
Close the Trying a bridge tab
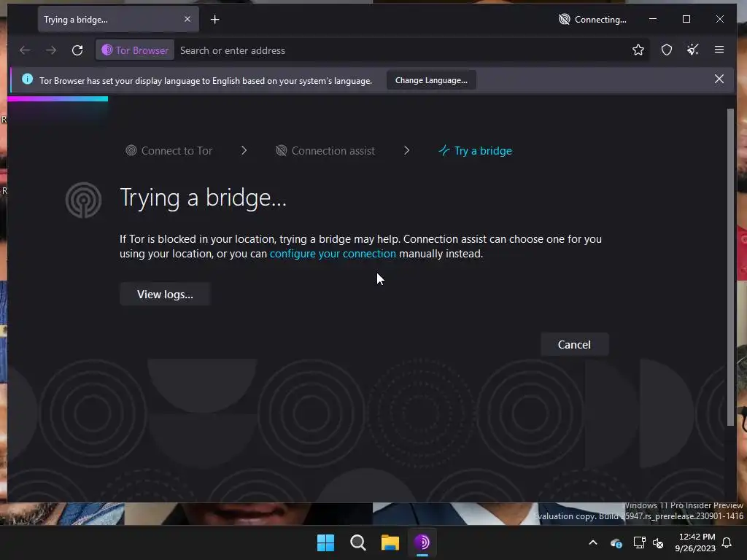[187, 19]
